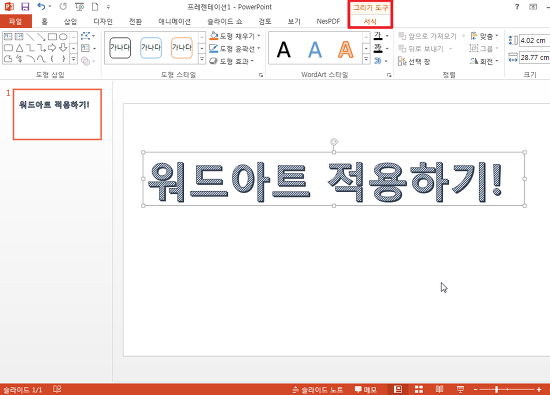
Task: Switch to the 검토 (Review) tab
Action: pyautogui.click(x=265, y=21)
